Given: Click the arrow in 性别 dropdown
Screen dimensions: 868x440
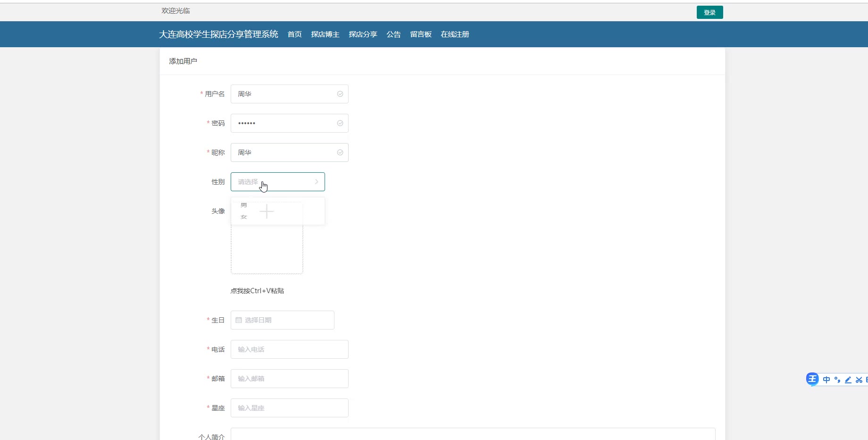Looking at the screenshot, I should tap(317, 182).
